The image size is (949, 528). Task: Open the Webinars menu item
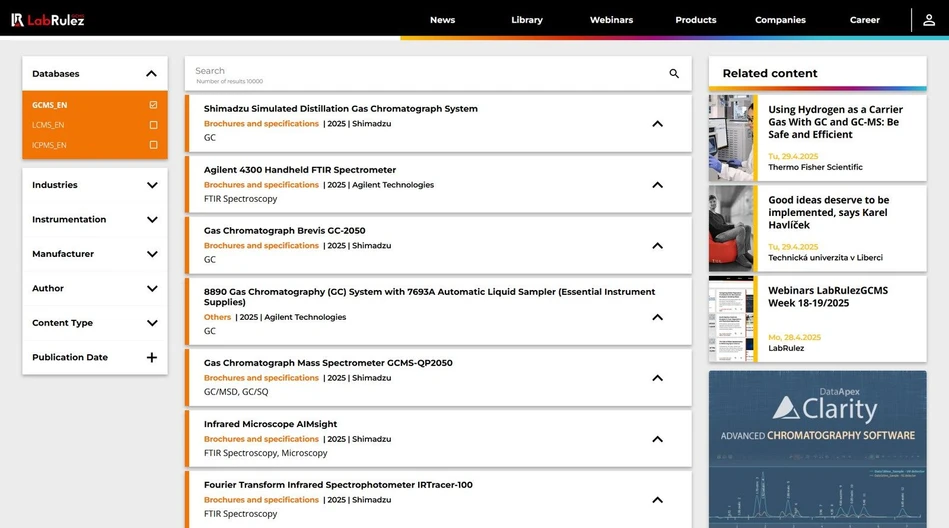[x=611, y=20]
